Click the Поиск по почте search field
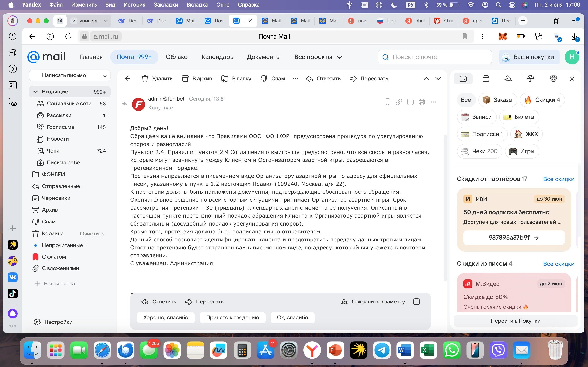 (435, 57)
